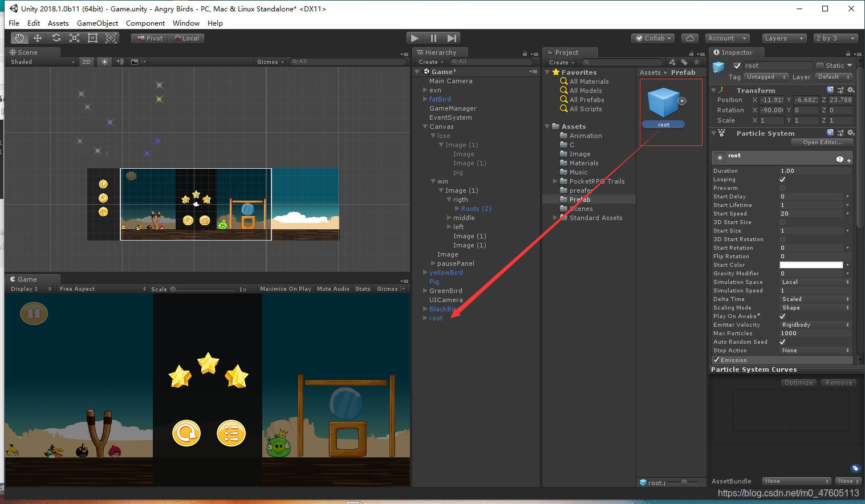Select the Hand tool in toolbar
The height and width of the screenshot is (504, 865).
(x=20, y=38)
